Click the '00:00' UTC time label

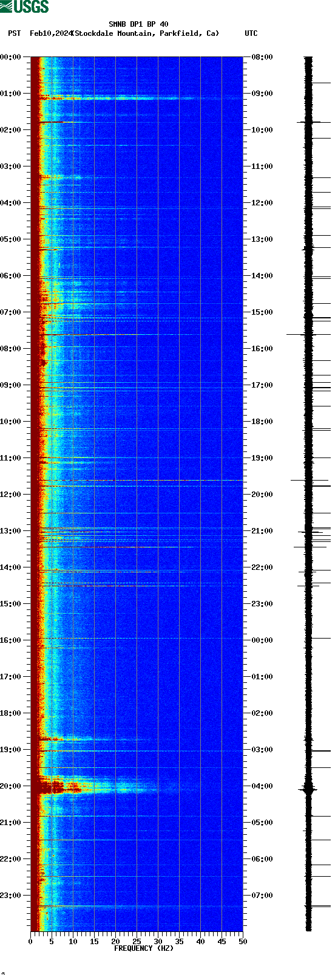click(x=262, y=640)
